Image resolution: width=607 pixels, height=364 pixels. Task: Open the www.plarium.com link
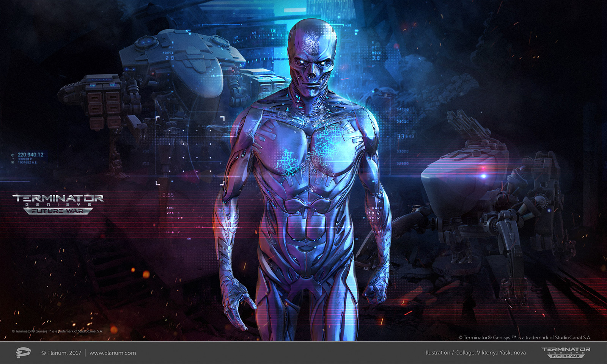pyautogui.click(x=113, y=352)
